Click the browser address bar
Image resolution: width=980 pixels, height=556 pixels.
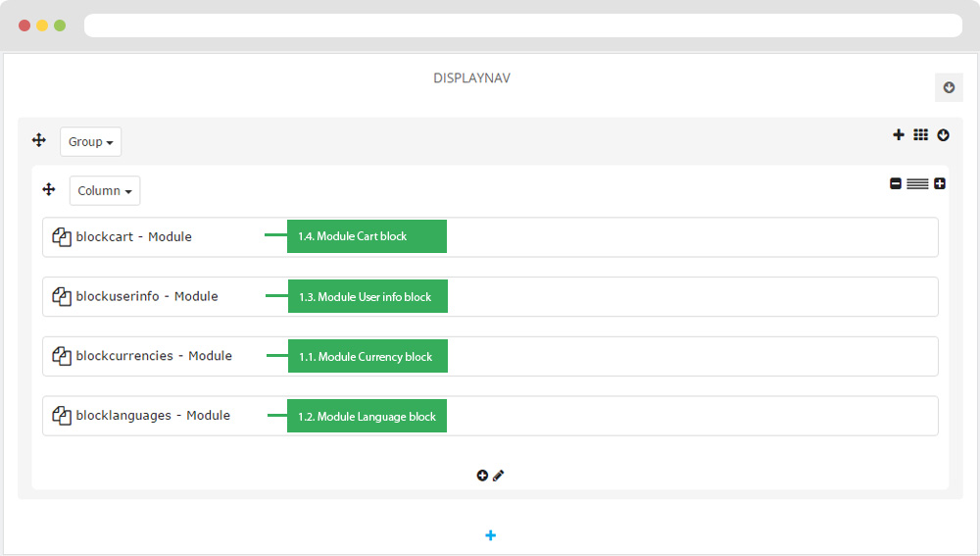tap(523, 25)
